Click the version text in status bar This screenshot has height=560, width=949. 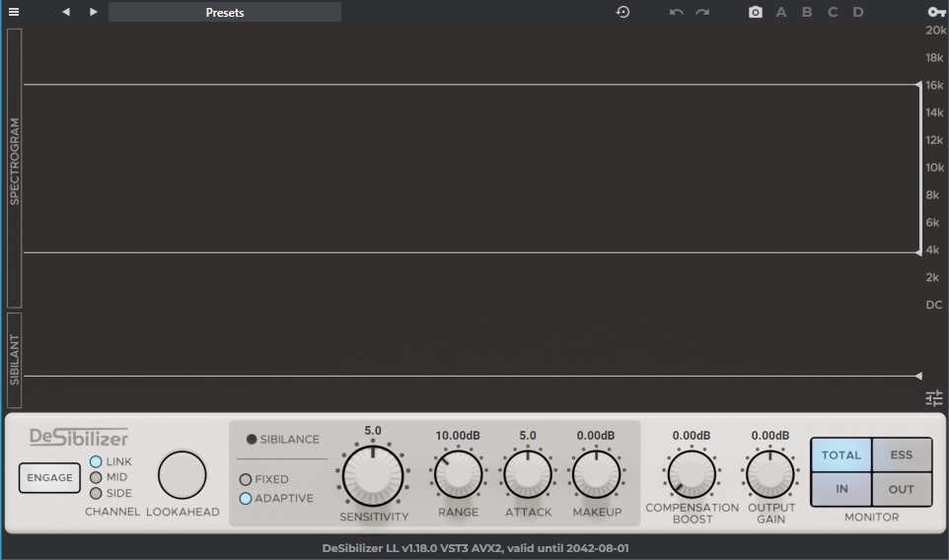[x=475, y=548]
